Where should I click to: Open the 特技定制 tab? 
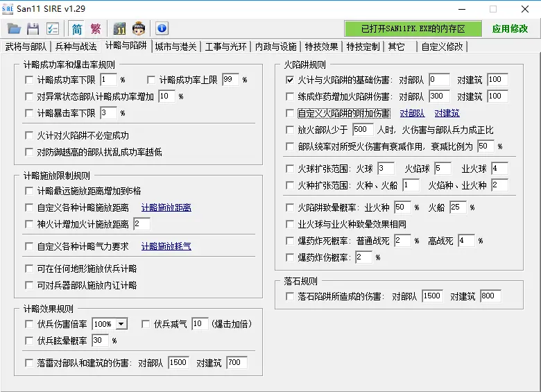click(363, 46)
